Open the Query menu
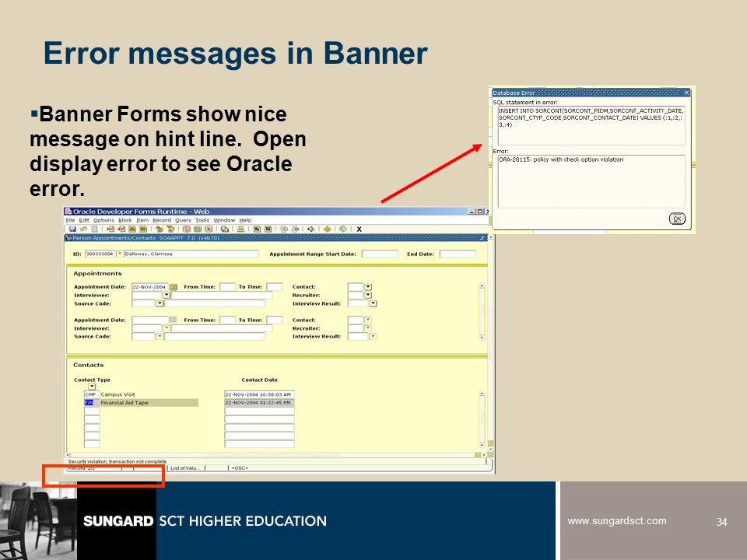The image size is (747, 560). click(183, 220)
